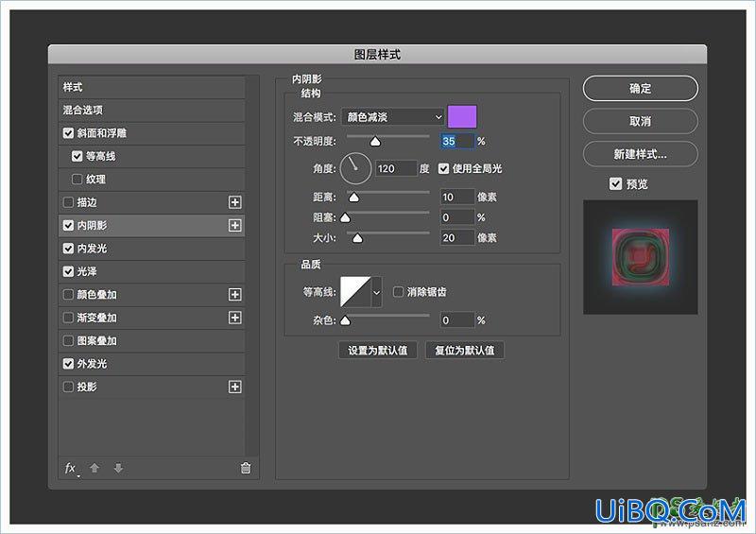Open the fx effects menu icon
756x534 pixels.
71,468
